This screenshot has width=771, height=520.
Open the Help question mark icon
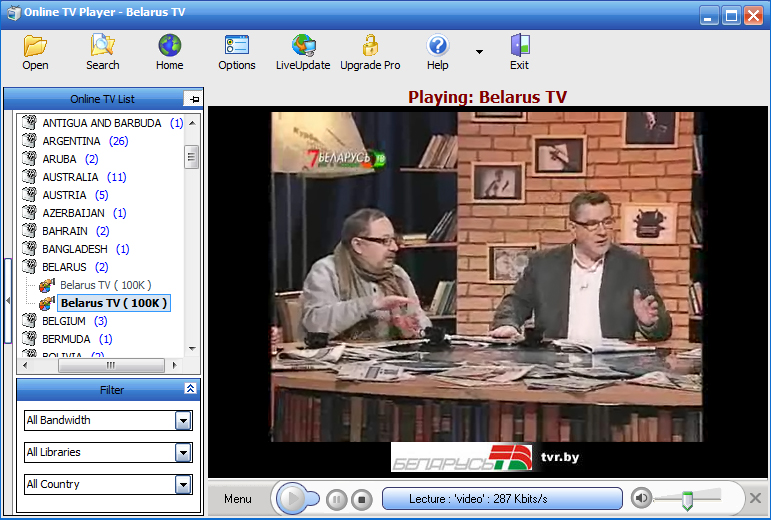click(x=437, y=52)
